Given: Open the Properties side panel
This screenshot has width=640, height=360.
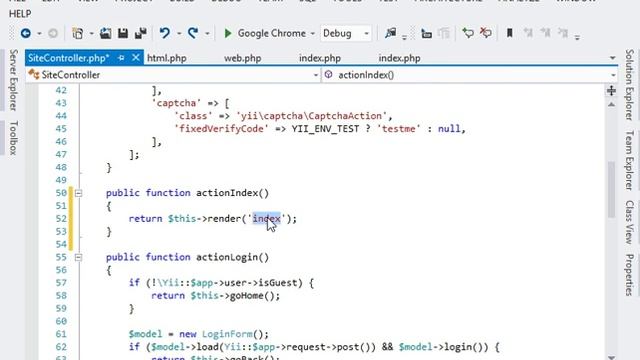Looking at the screenshot, I should (x=629, y=275).
